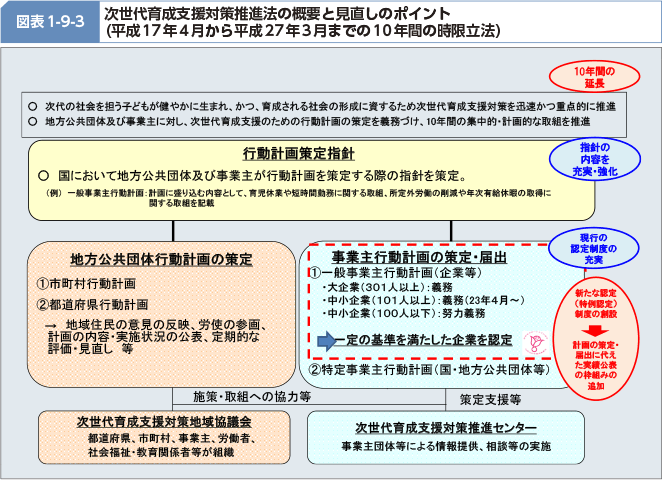
Task: Open the 事業主行動計画の策定・届出 heading
Action: pos(419,256)
